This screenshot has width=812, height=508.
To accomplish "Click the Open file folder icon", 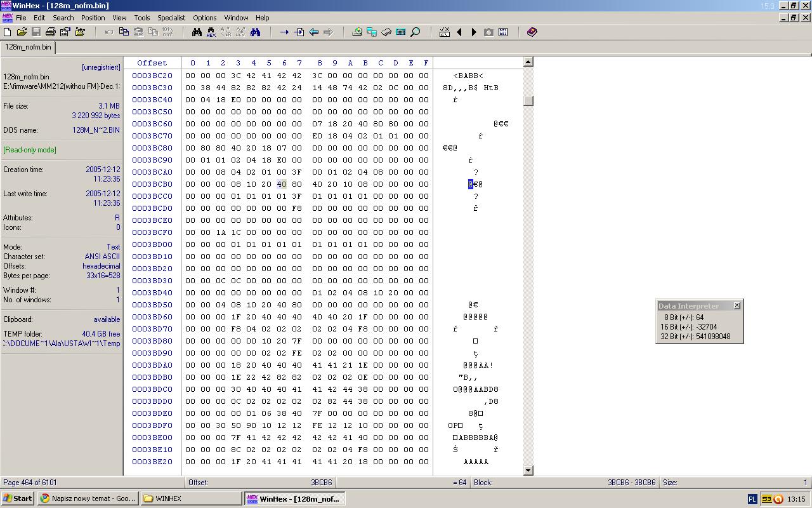I will 22,32.
